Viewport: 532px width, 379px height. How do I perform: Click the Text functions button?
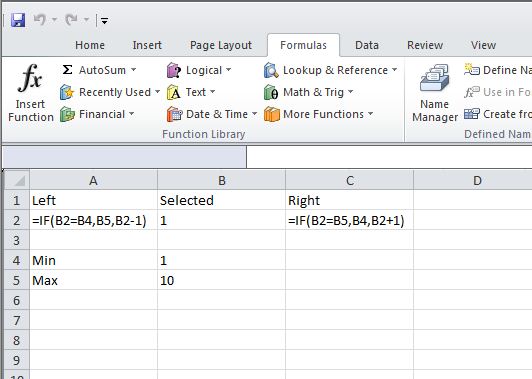pyautogui.click(x=191, y=92)
